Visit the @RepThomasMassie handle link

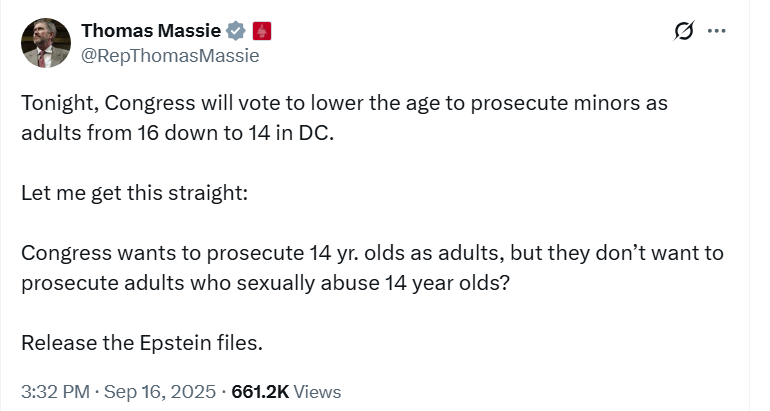point(170,55)
